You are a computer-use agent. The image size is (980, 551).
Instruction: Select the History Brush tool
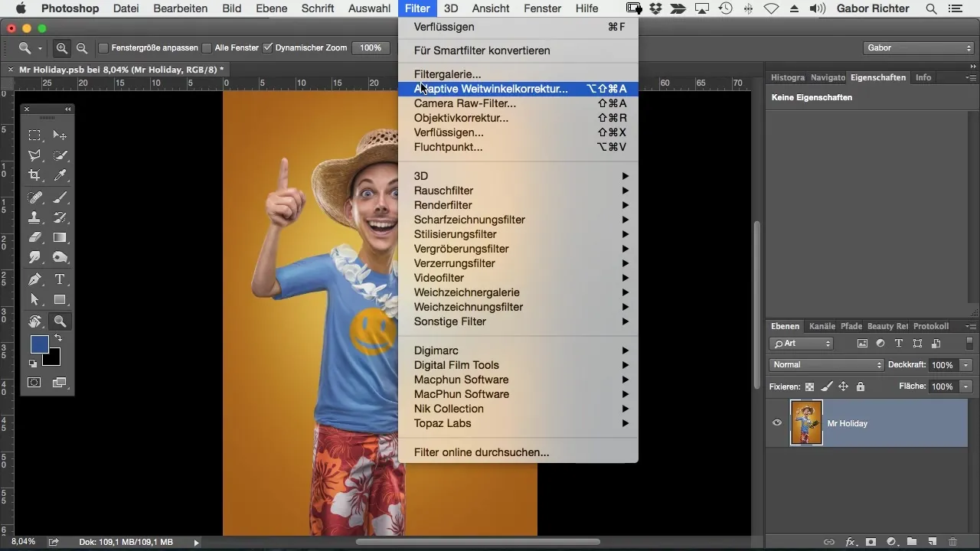point(60,217)
